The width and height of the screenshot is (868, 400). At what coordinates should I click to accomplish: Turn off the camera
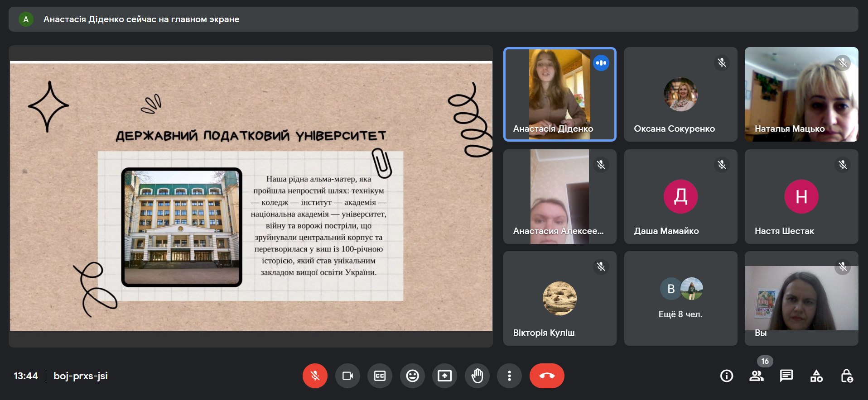click(x=347, y=376)
